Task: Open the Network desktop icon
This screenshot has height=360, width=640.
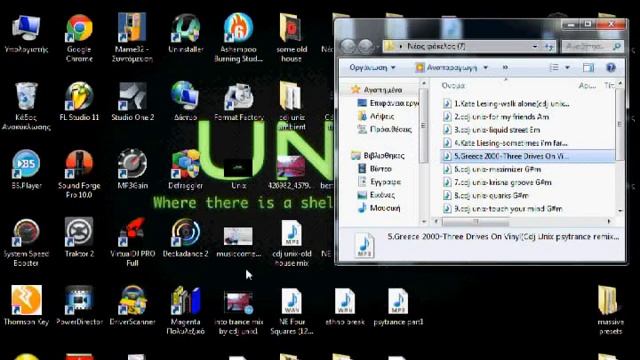Action: coord(186,102)
